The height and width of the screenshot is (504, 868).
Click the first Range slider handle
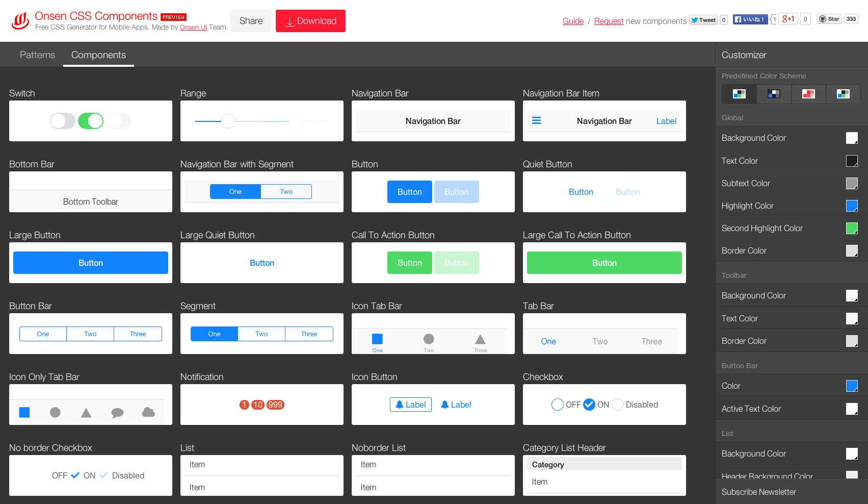[x=228, y=121]
